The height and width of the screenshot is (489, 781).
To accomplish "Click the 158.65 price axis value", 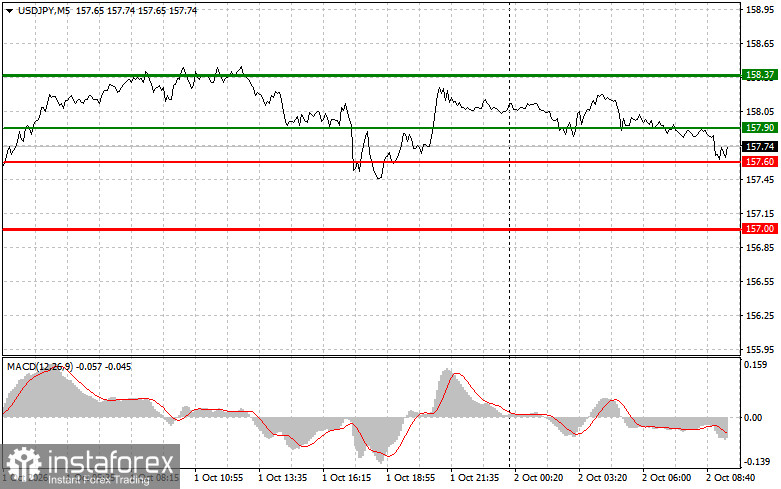I will (760, 44).
